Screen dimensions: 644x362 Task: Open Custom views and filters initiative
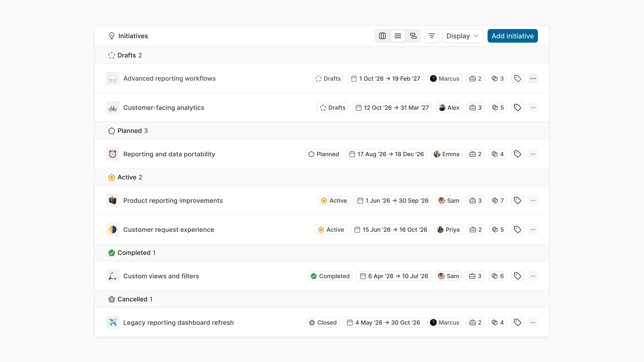click(161, 276)
